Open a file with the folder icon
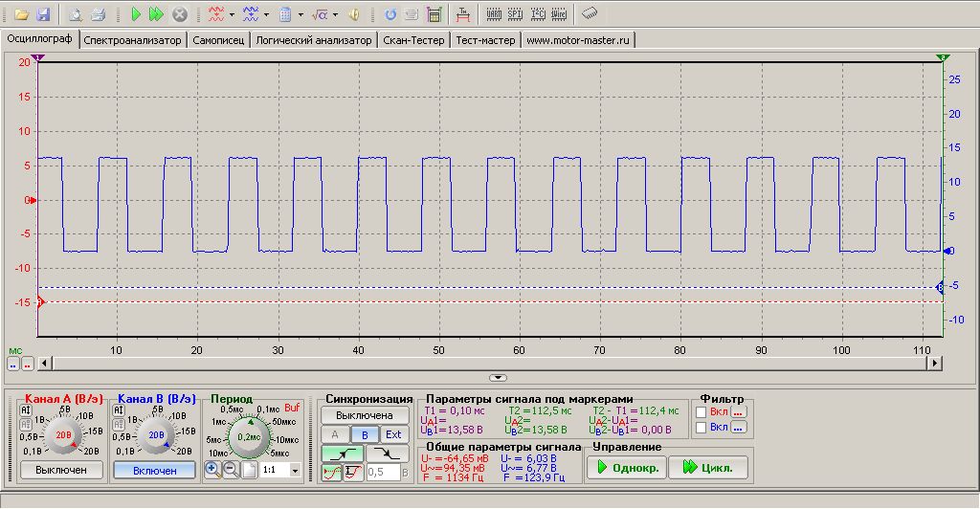This screenshot has height=509, width=980. [x=22, y=13]
